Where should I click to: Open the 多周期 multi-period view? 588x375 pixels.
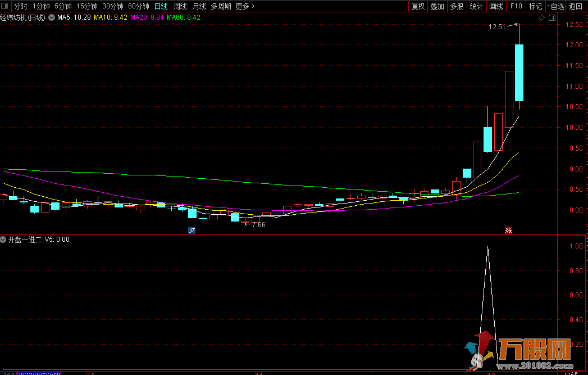[221, 6]
